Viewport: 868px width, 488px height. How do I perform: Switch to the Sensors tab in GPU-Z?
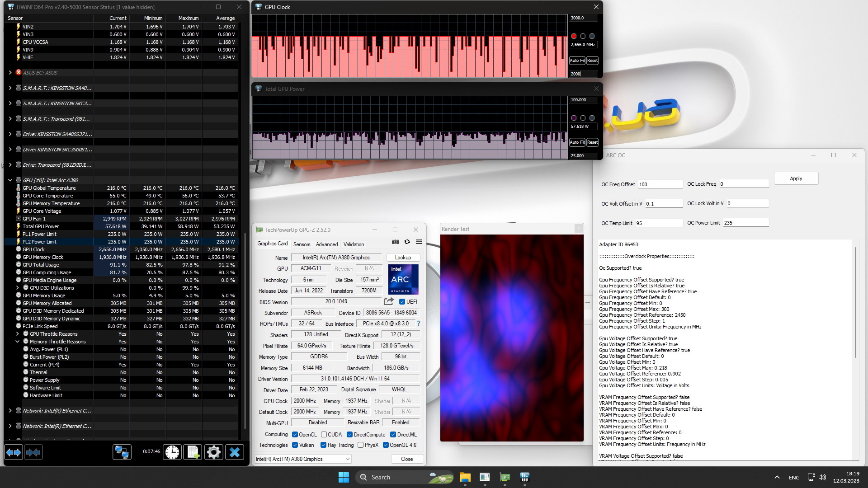coord(302,244)
